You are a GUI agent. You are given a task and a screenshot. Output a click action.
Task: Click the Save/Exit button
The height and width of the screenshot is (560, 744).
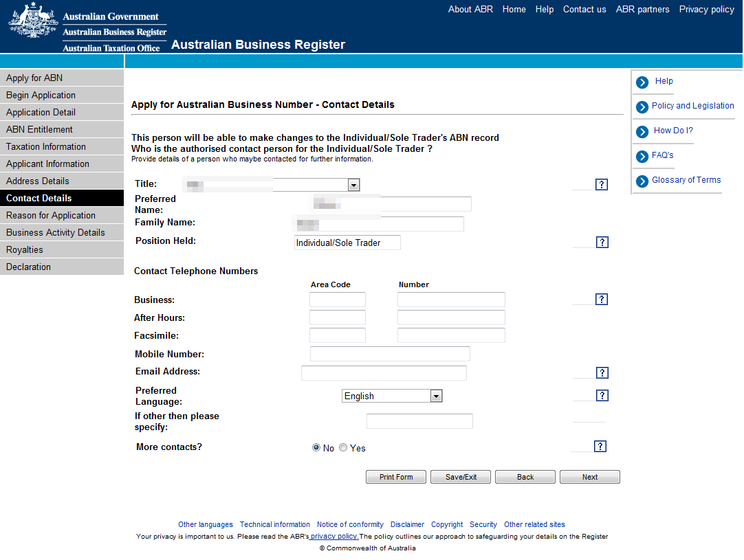(x=461, y=477)
